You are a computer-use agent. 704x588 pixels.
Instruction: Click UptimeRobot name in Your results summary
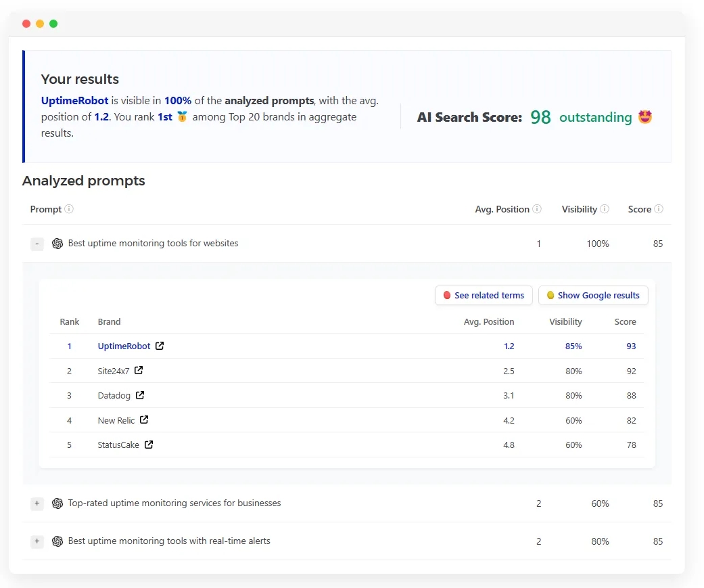point(74,101)
